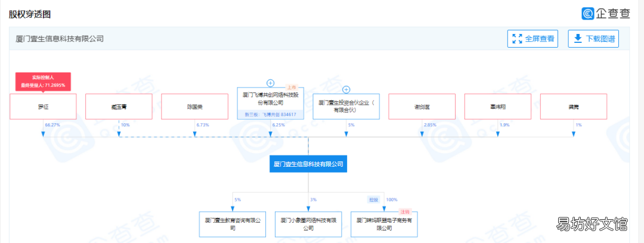Screen dimensions: 644x243
Task: Open subsidiary 厦门小象圈网络科技有限公司
Action: pyautogui.click(x=308, y=224)
